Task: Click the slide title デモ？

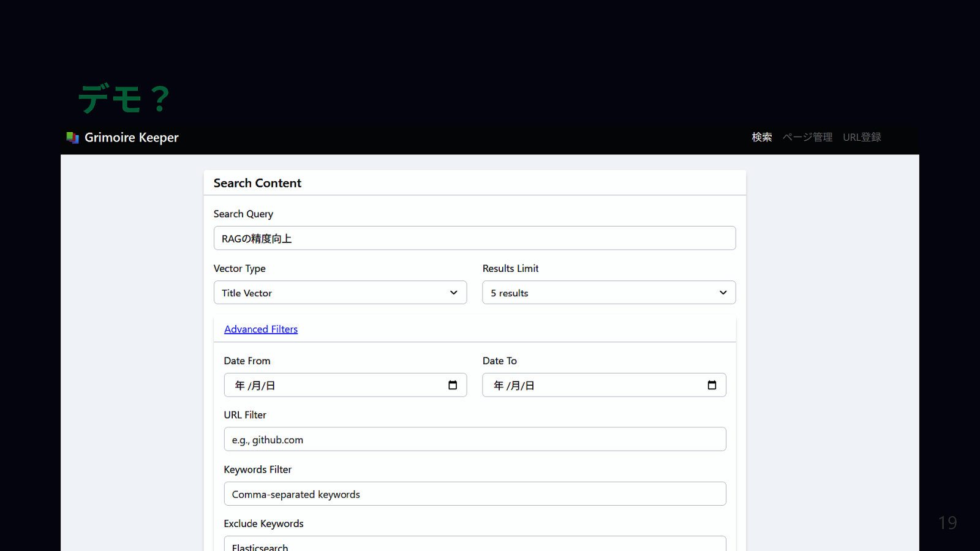Action: point(124,99)
